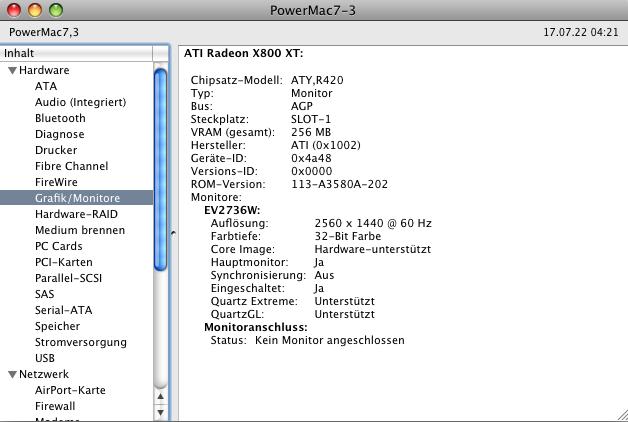Open the Diagnose entry
The height and width of the screenshot is (422, 628).
click(60, 134)
